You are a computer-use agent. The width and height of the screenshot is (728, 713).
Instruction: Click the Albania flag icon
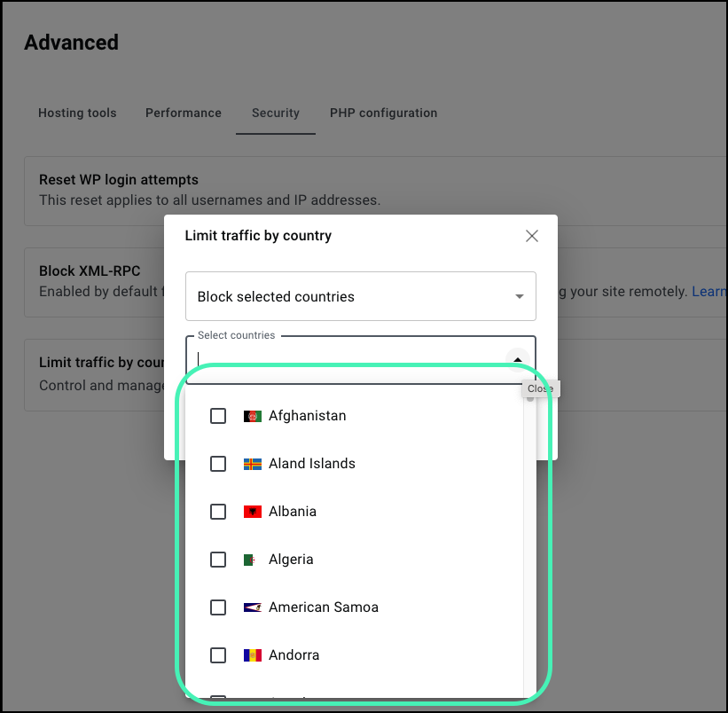[253, 512]
